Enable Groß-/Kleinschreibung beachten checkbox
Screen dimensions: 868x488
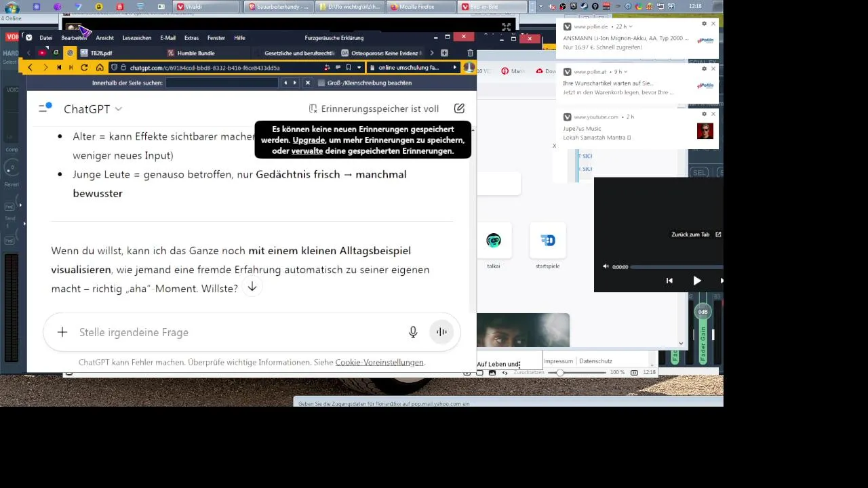321,83
